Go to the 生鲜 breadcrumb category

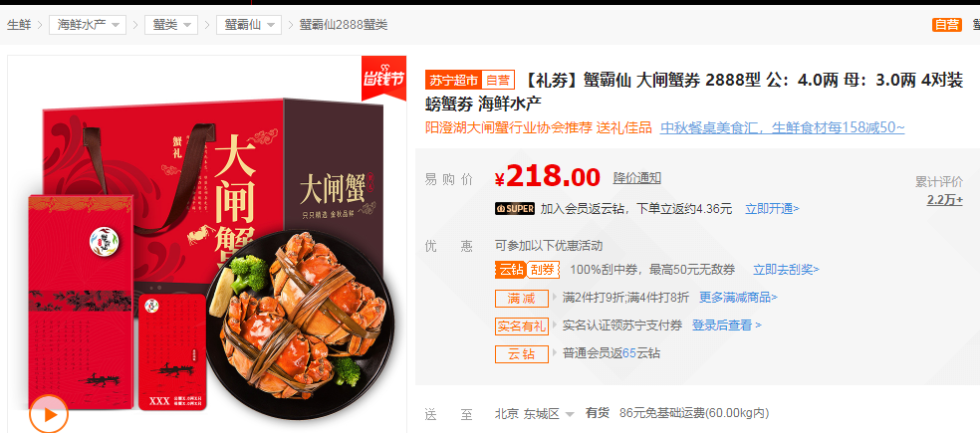pyautogui.click(x=19, y=25)
